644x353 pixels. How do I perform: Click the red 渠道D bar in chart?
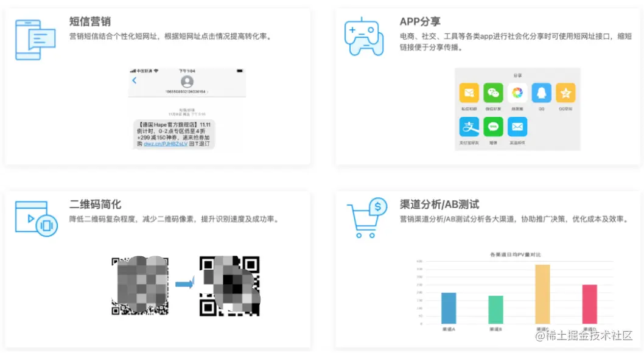click(x=590, y=304)
